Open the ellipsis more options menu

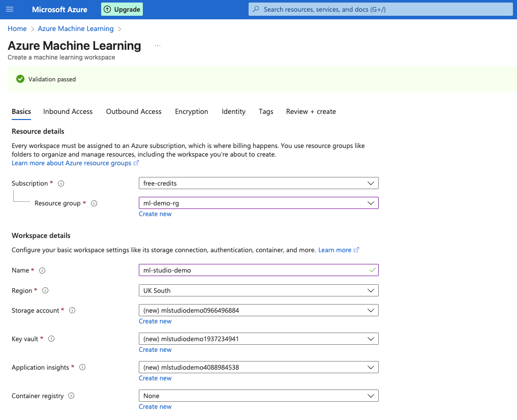click(158, 46)
